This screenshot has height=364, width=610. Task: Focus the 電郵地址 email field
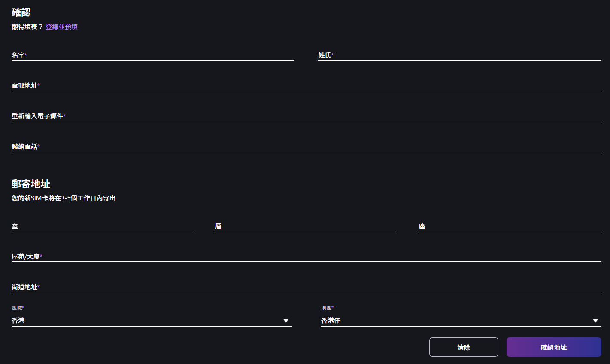coord(306,85)
